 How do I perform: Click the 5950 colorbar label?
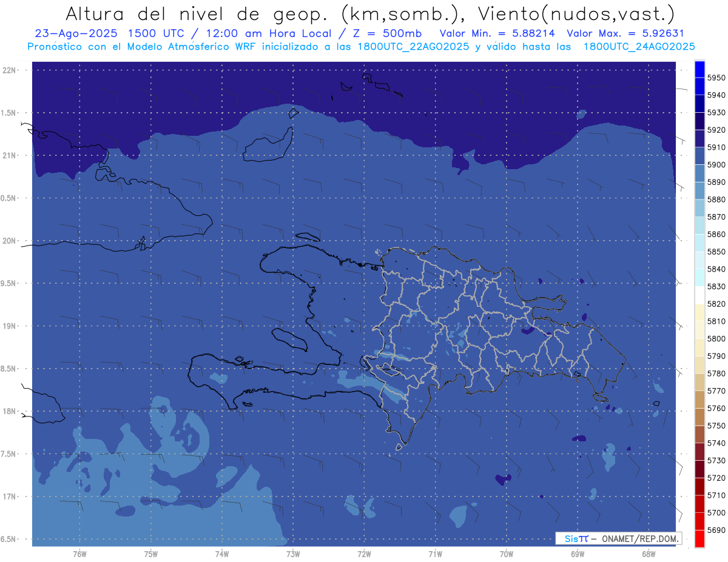[716, 78]
